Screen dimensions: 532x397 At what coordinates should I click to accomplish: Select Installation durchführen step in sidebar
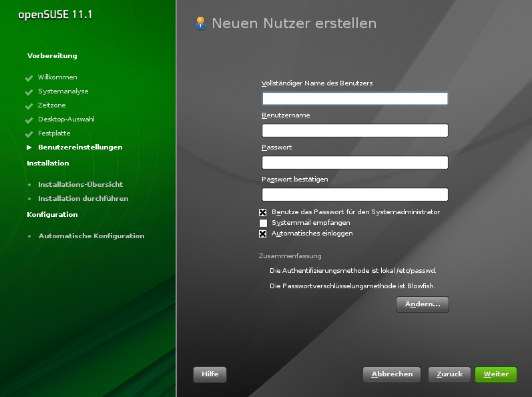click(x=83, y=198)
